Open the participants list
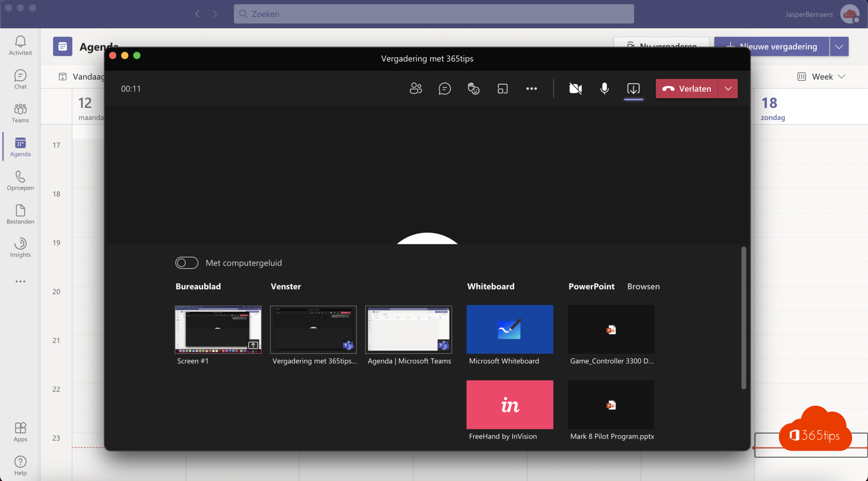868x481 pixels. [x=416, y=89]
